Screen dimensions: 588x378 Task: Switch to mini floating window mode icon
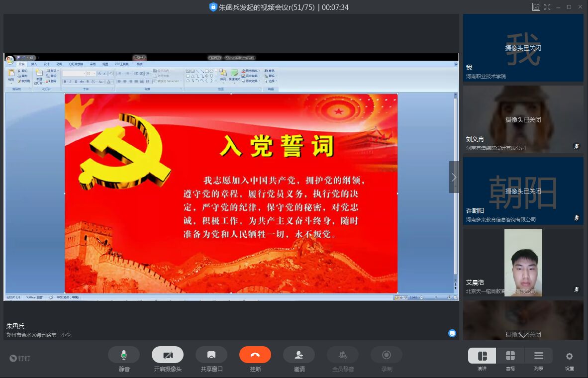click(x=536, y=7)
